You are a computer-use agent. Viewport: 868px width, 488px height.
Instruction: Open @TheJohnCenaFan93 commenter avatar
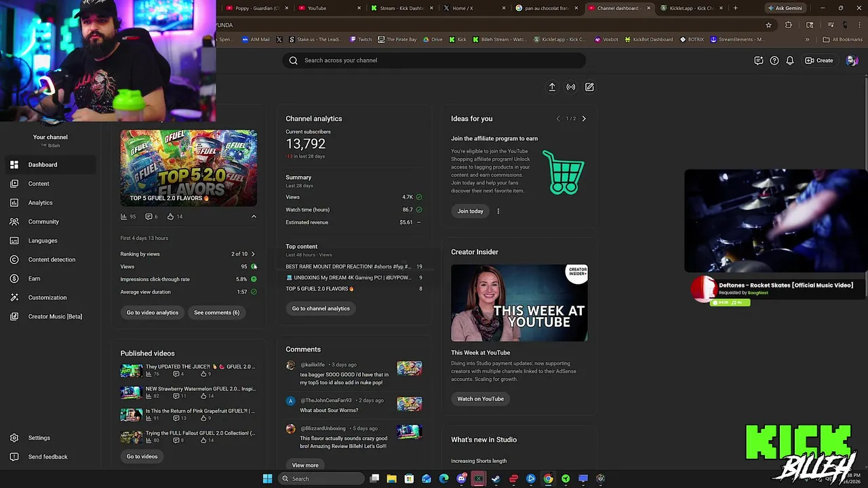pos(291,401)
